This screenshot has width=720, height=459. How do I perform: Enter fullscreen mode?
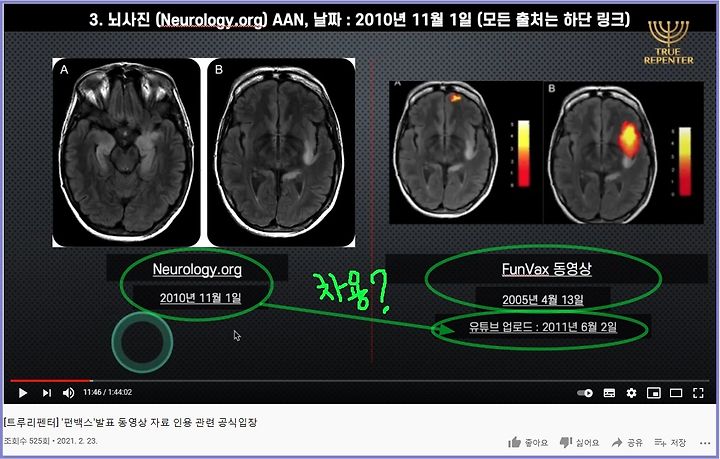click(698, 393)
